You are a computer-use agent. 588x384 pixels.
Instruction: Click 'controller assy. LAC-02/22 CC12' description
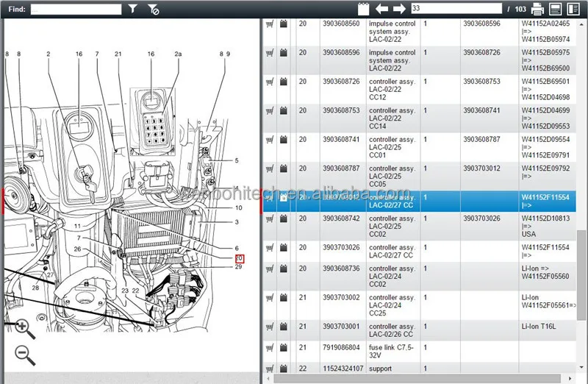(x=392, y=89)
